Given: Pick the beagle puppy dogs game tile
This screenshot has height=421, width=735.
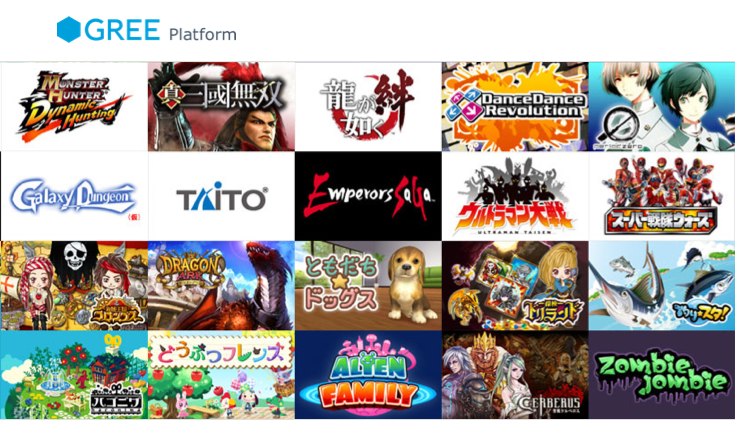Looking at the screenshot, I should (x=368, y=286).
